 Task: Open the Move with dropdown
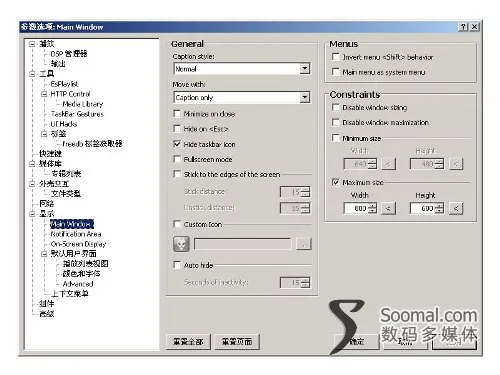coord(305,97)
